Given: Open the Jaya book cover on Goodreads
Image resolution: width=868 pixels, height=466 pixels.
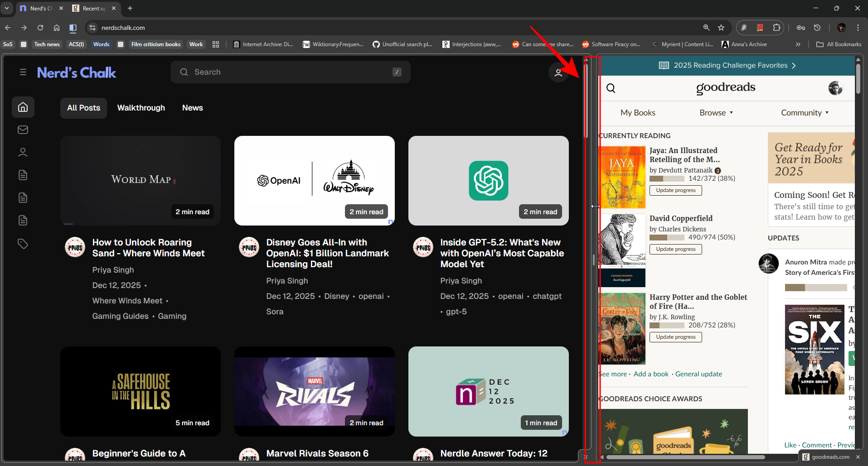Looking at the screenshot, I should [622, 177].
